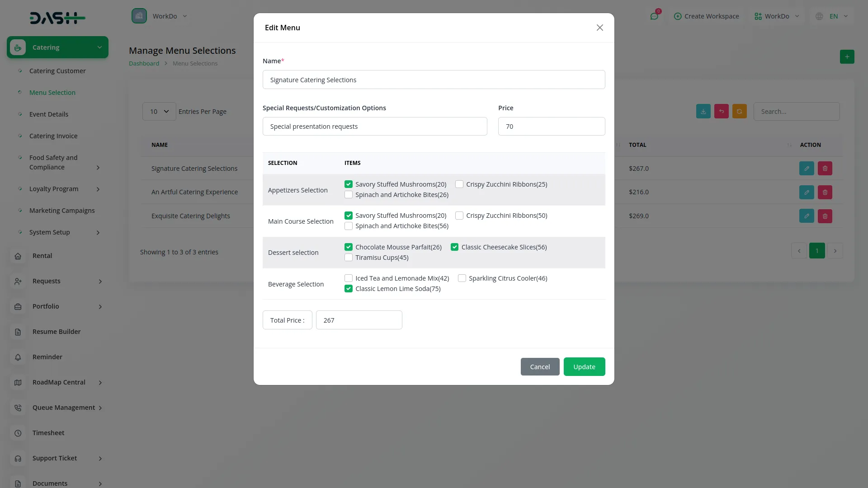The width and height of the screenshot is (868, 488).
Task: Delete the An Artful Catering Experience row
Action: [x=825, y=192]
